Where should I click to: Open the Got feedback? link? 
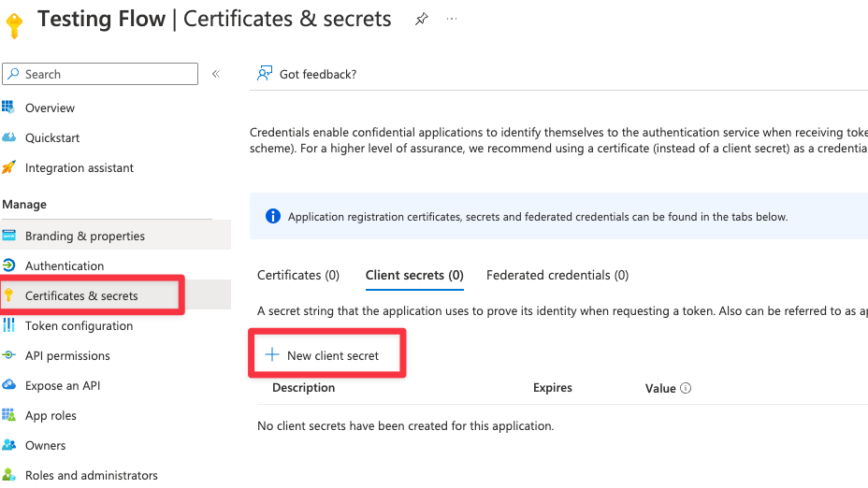[318, 74]
